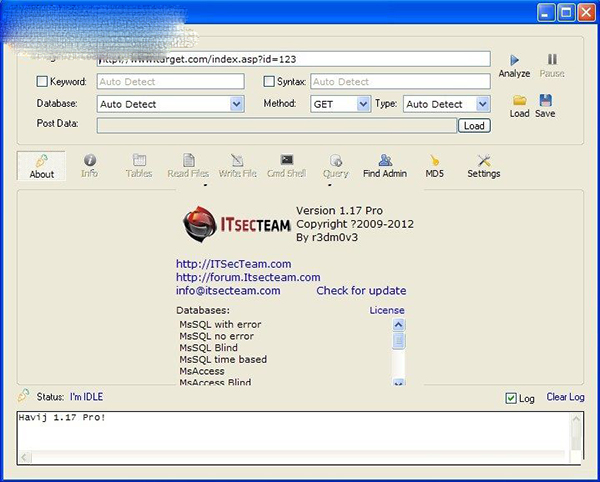Click the Post Data input field
The image size is (600, 482).
(x=277, y=125)
